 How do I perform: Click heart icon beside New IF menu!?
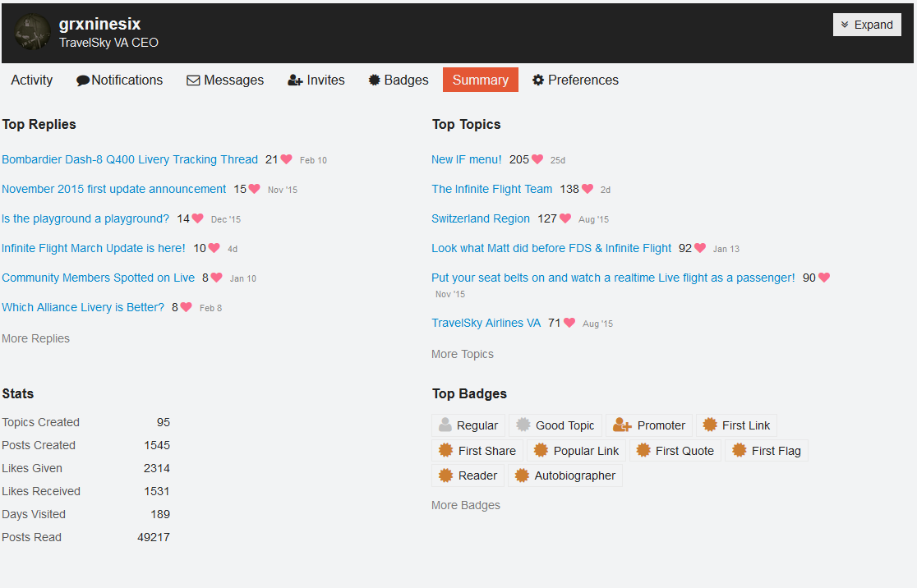pyautogui.click(x=537, y=159)
